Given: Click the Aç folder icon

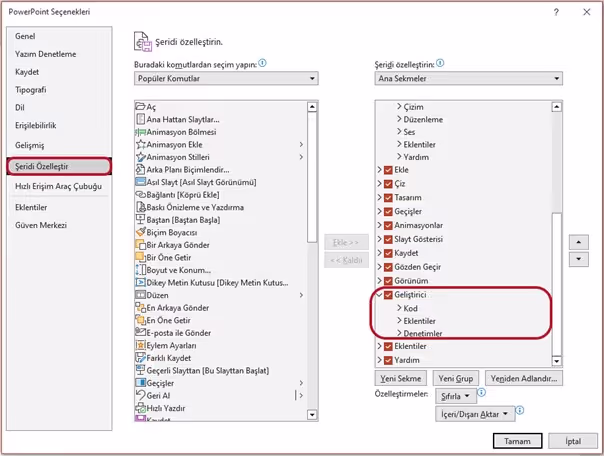Looking at the screenshot, I should (x=141, y=107).
